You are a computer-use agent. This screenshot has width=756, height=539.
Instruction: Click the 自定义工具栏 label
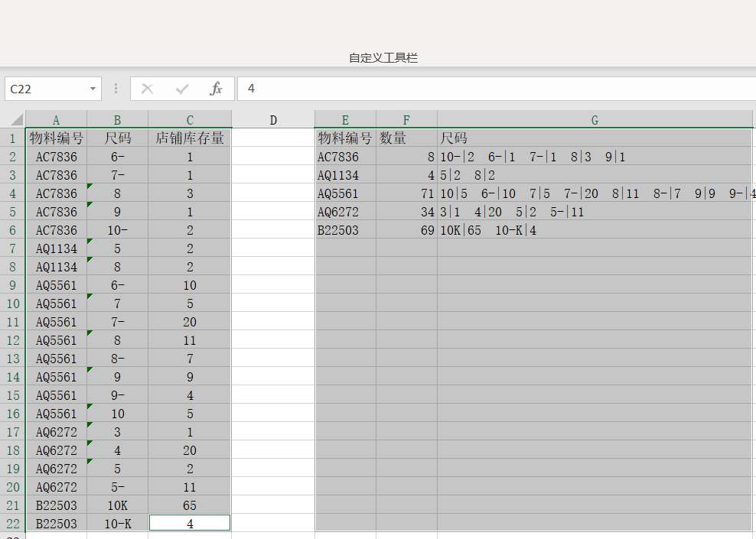383,58
